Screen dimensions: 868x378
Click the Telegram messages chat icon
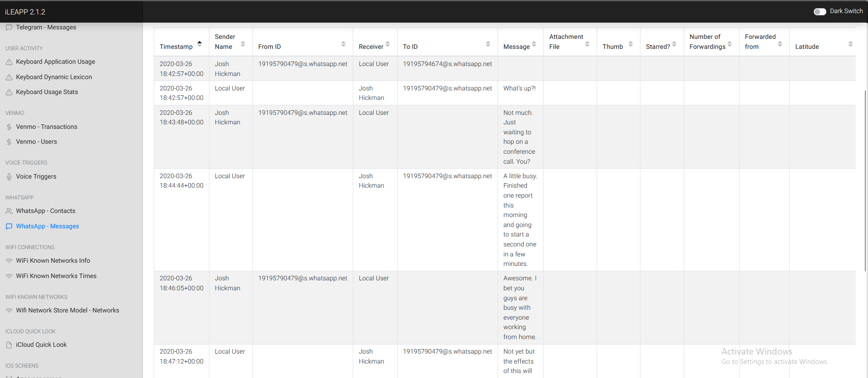9,27
